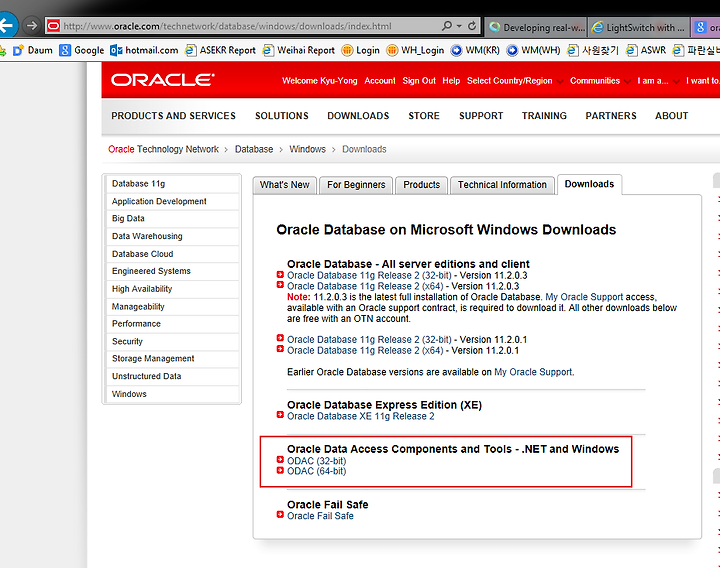Click the Refresh page icon
Image resolution: width=720 pixels, height=568 pixels.
tap(472, 26)
